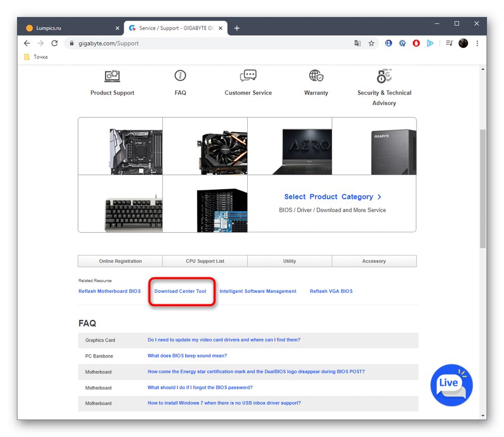The width and height of the screenshot is (504, 437).
Task: Open the Warranty globe icon
Action: [x=316, y=75]
